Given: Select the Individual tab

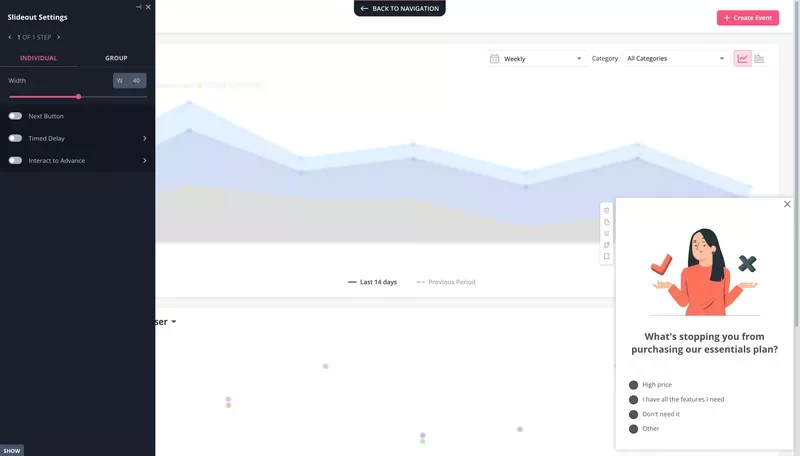Looking at the screenshot, I should click(38, 58).
